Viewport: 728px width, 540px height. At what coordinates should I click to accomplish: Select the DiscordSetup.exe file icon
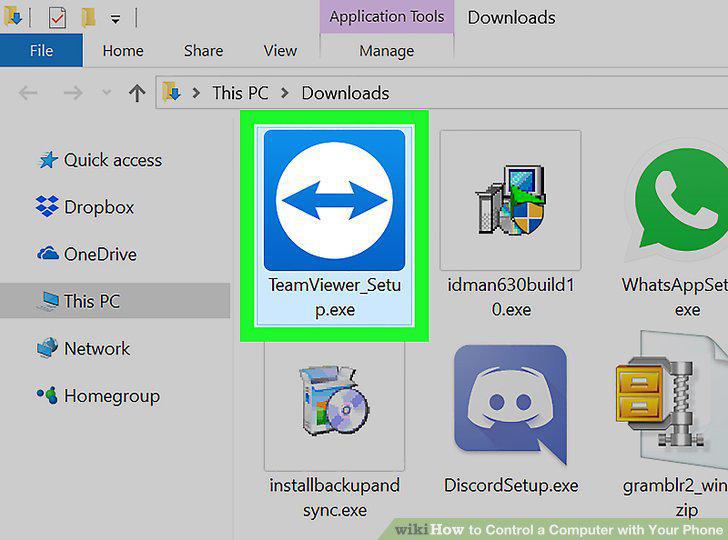510,404
